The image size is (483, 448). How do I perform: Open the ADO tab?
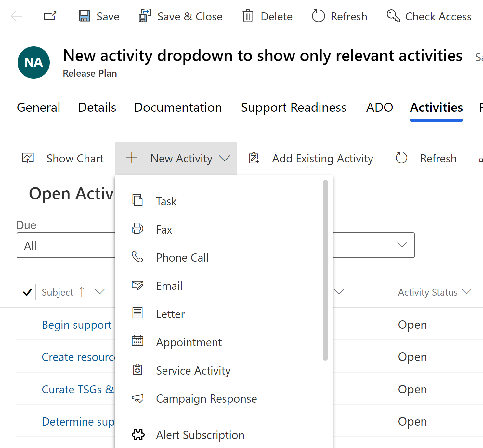point(379,107)
